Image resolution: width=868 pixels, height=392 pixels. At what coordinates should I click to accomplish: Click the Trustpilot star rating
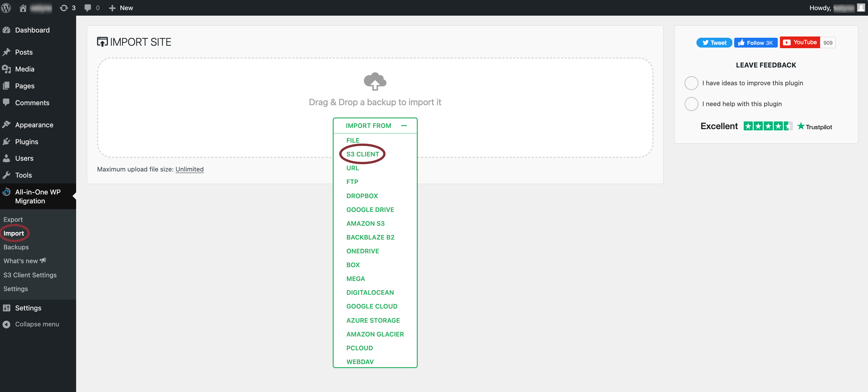(768, 126)
